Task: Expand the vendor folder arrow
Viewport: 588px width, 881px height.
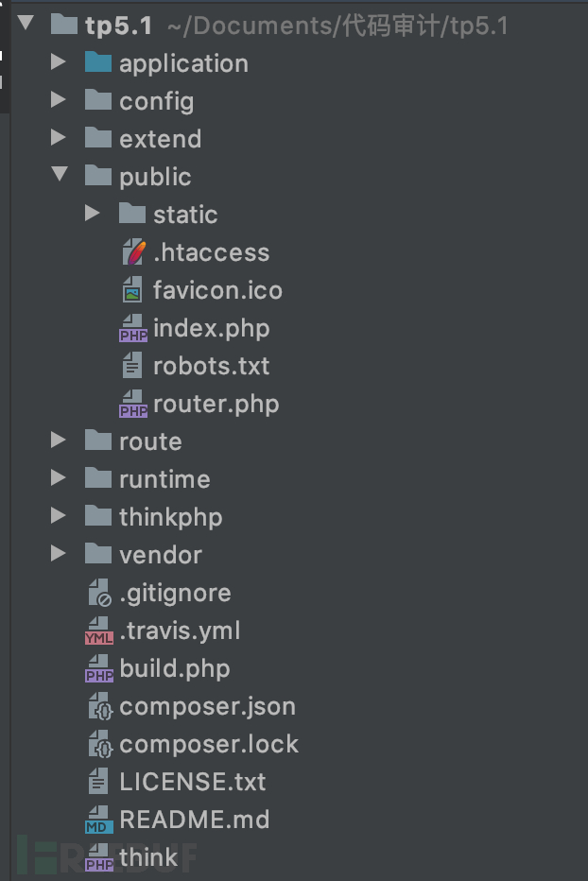Action: pos(58,553)
